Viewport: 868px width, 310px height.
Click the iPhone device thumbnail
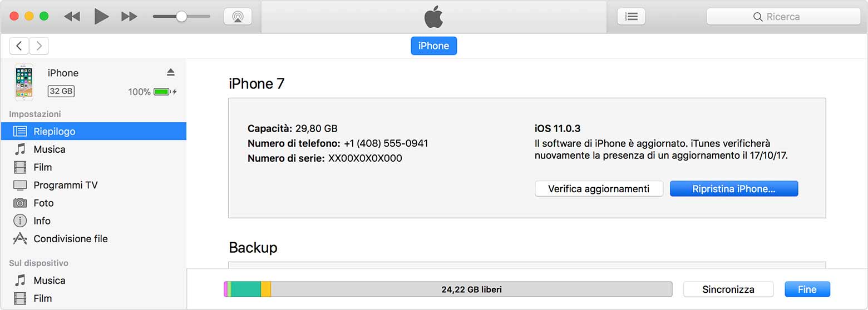pyautogui.click(x=24, y=82)
